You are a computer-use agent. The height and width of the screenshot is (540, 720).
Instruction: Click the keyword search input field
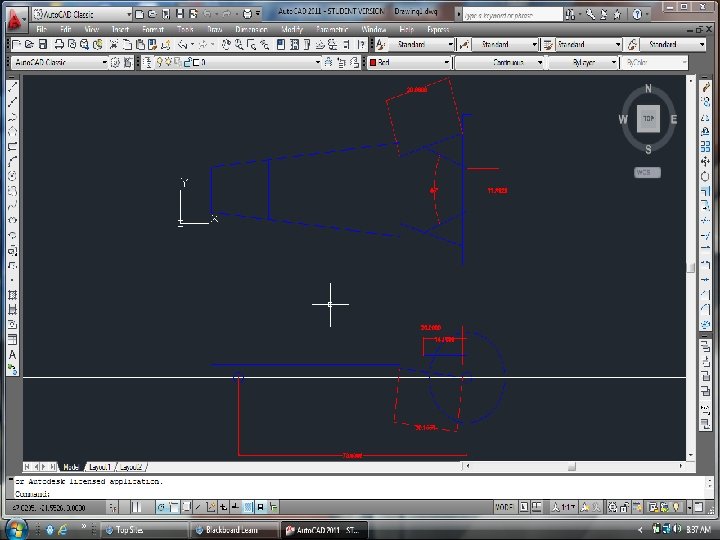(512, 15)
